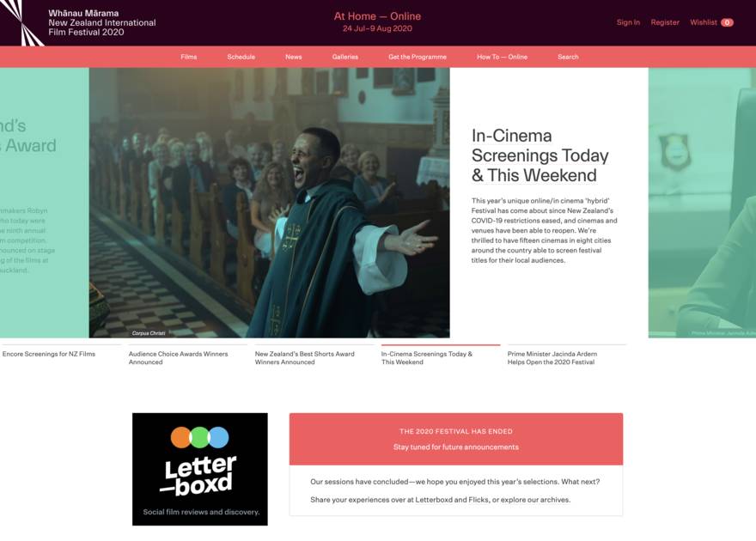756x541 pixels.
Task: Open the Letterboxd logo tile
Action: click(x=200, y=469)
